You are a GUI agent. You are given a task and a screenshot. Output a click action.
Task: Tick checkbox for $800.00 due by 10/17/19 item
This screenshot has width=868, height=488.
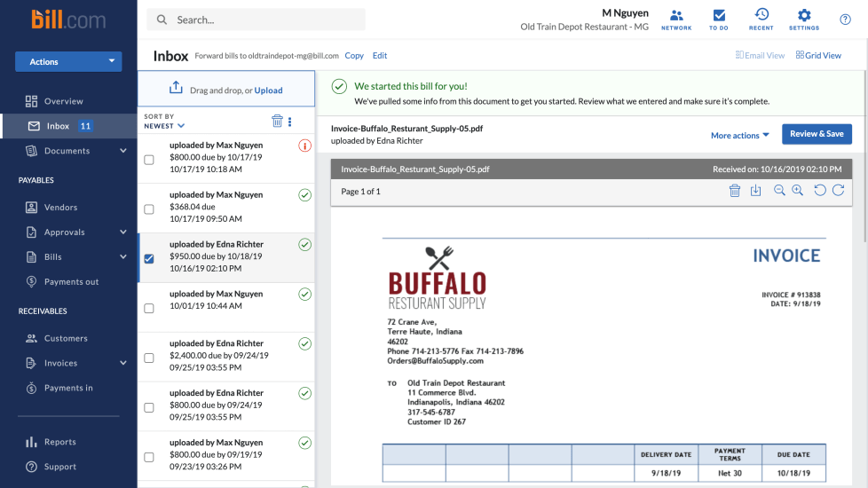pos(149,160)
